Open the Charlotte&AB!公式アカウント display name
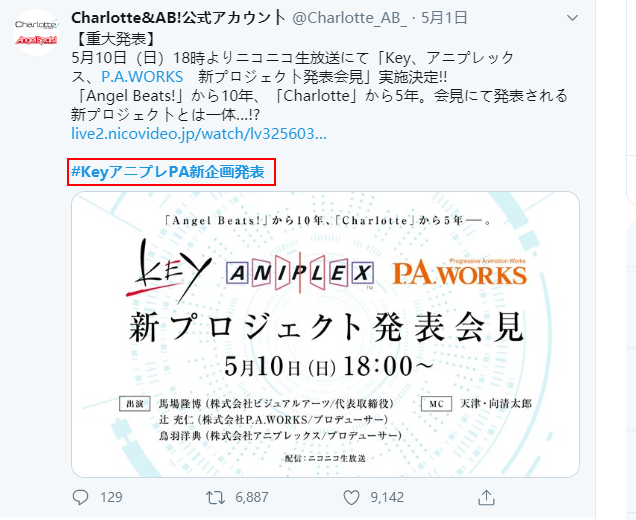The height and width of the screenshot is (520, 636). point(179,18)
